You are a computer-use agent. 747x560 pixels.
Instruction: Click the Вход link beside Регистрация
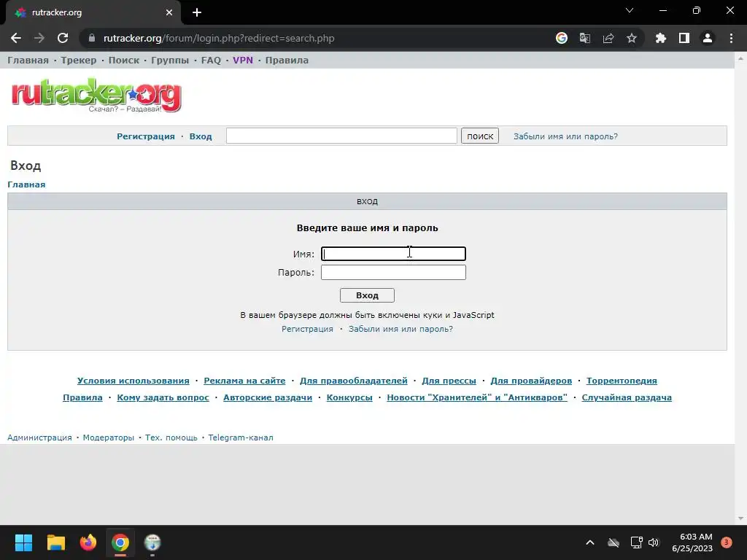[201, 136]
